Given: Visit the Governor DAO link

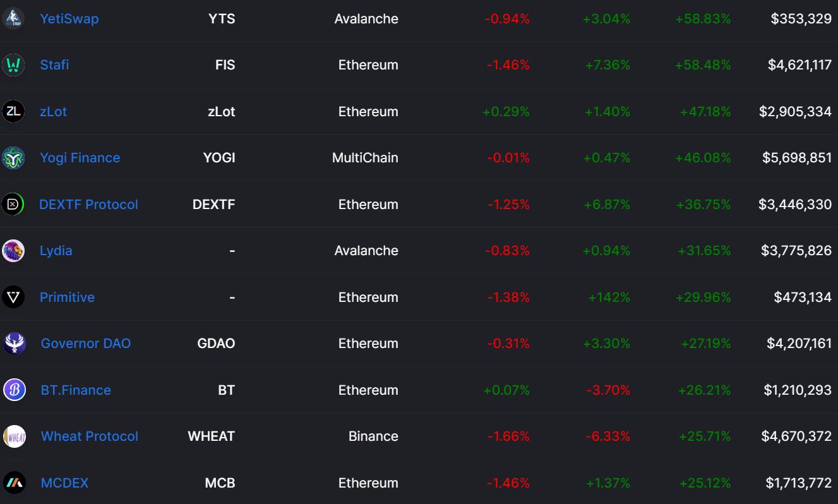Looking at the screenshot, I should pos(86,344).
